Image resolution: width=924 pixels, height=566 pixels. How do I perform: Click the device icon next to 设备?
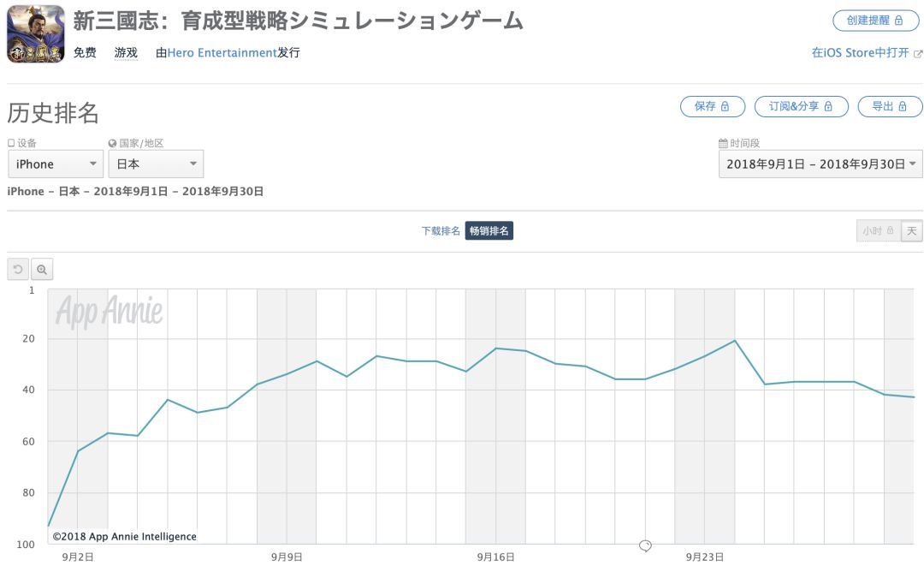coord(11,144)
